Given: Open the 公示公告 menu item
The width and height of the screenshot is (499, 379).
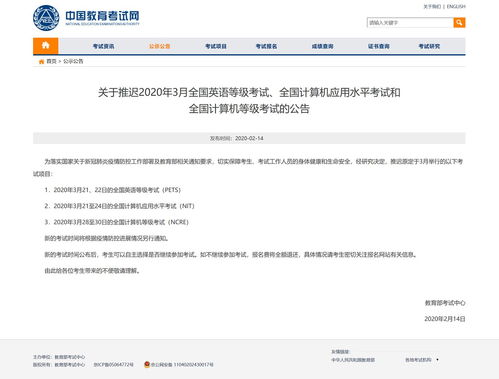Looking at the screenshot, I should (x=159, y=46).
